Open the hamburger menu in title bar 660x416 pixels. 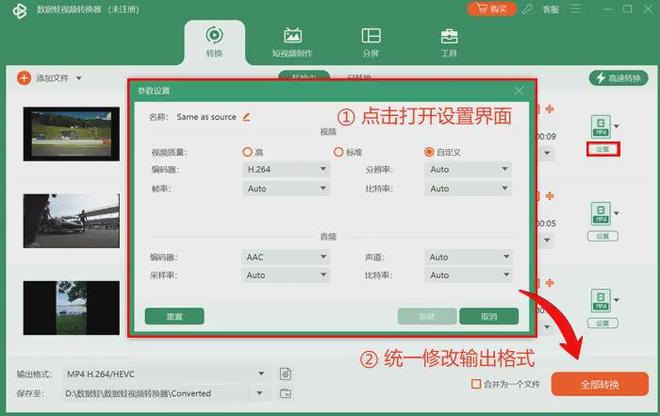(576, 8)
